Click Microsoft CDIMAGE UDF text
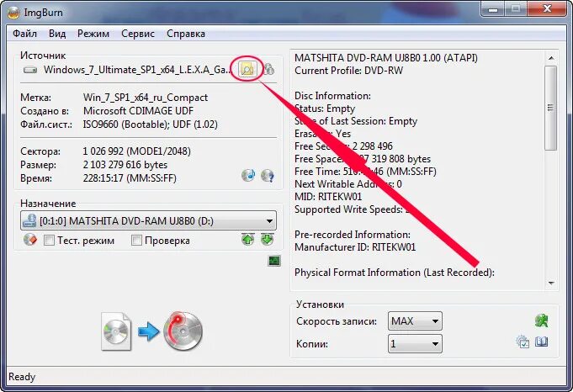Viewport: 573px width, 392px height. point(138,111)
